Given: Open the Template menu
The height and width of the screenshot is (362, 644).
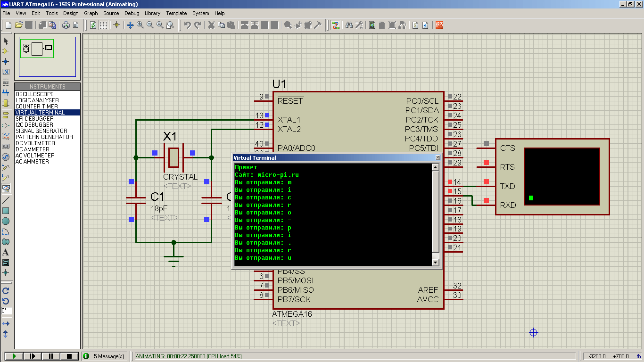Looking at the screenshot, I should [176, 13].
